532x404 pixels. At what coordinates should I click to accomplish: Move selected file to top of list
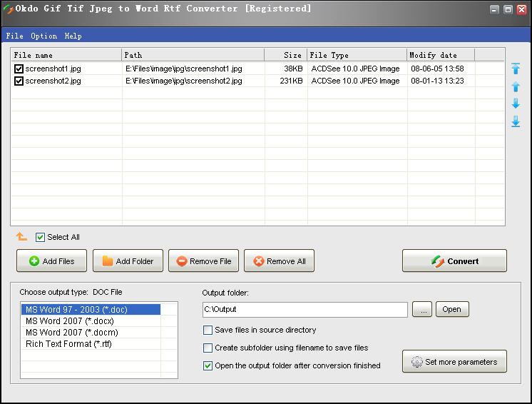[x=516, y=69]
